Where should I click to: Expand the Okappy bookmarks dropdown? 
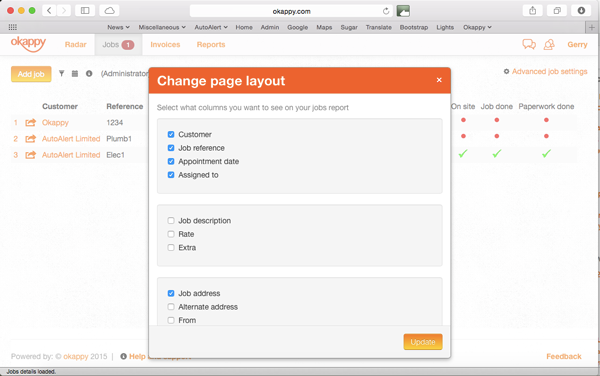tap(477, 27)
